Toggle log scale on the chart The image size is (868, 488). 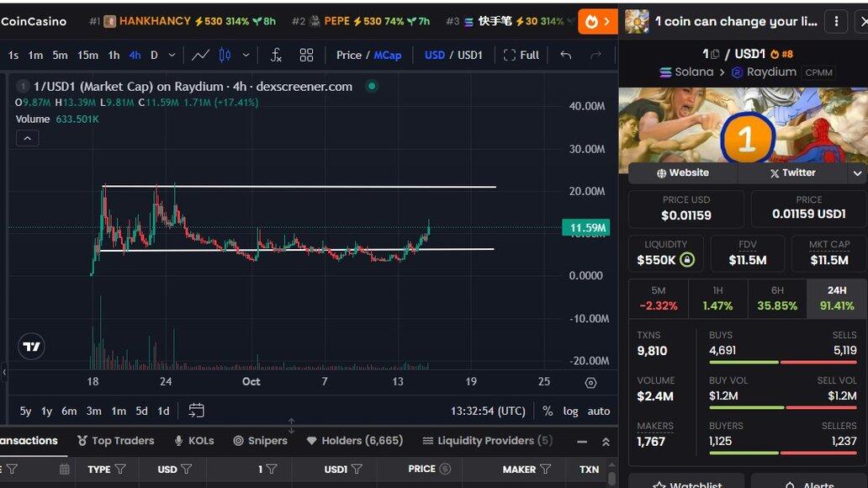[570, 411]
